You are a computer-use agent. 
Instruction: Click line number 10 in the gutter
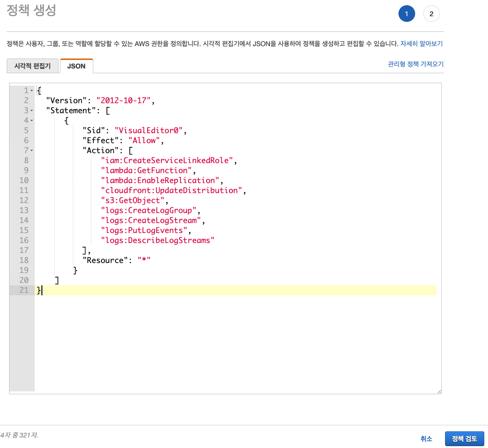point(24,180)
